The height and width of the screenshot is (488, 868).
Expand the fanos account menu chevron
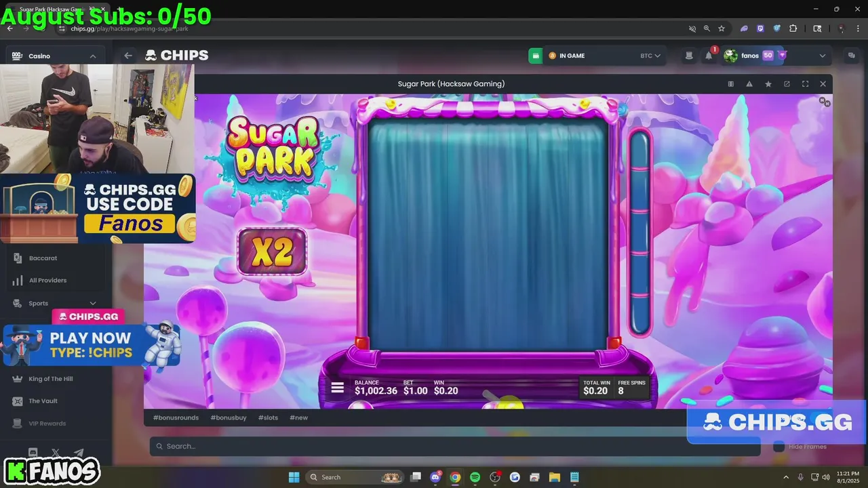pos(823,56)
